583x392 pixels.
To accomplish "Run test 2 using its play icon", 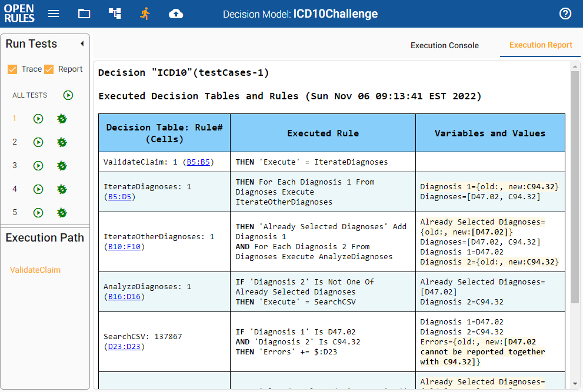I will point(38,142).
